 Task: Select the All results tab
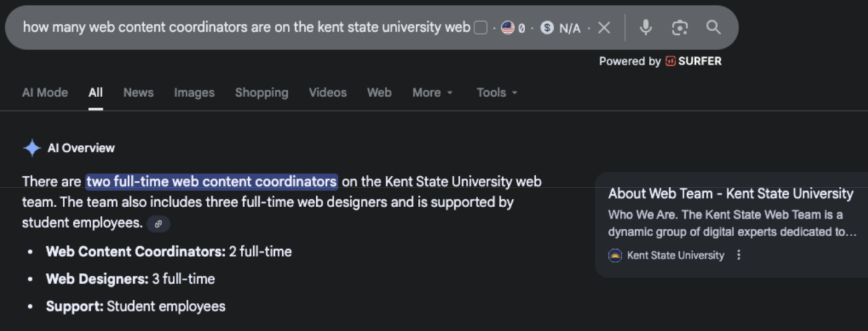[95, 93]
